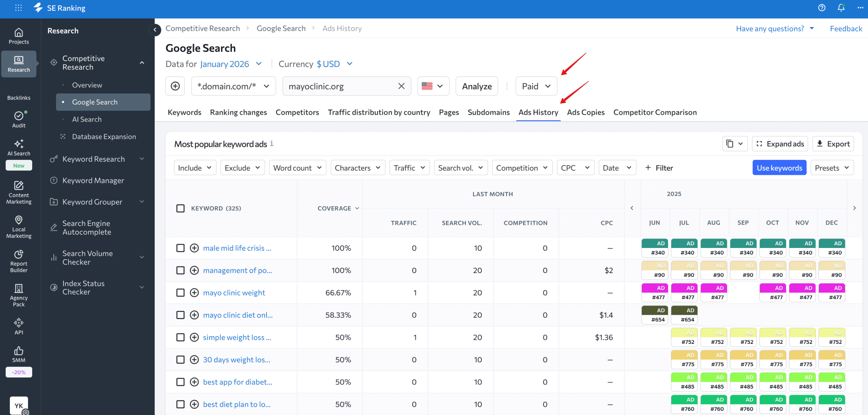This screenshot has width=868, height=415.
Task: Switch to the Ads Copies tab
Action: 586,112
